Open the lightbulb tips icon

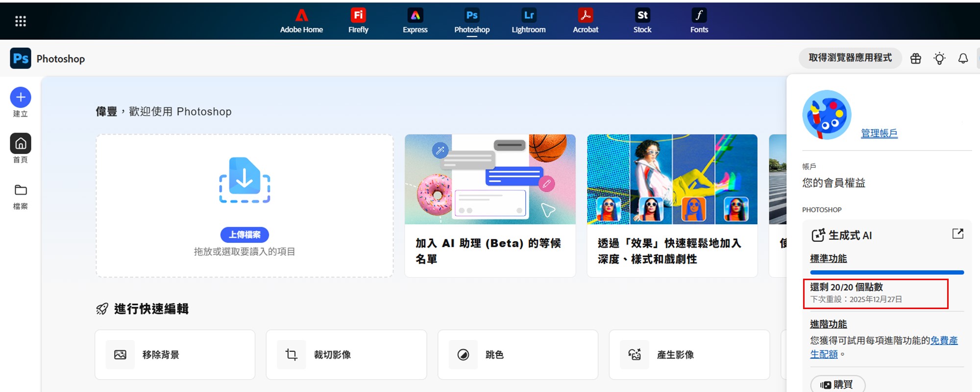[939, 59]
